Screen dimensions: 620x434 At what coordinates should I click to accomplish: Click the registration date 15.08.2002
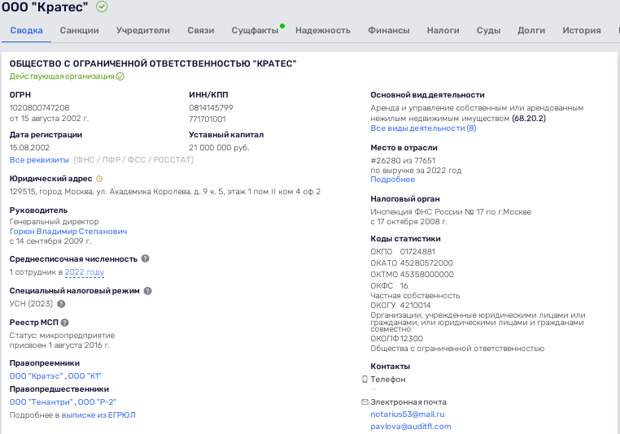point(30,148)
